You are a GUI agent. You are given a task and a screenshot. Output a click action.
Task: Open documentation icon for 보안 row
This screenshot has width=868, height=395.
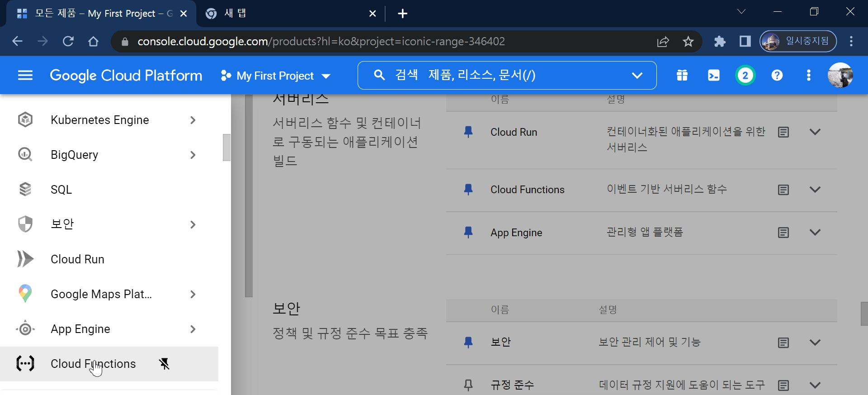click(783, 343)
